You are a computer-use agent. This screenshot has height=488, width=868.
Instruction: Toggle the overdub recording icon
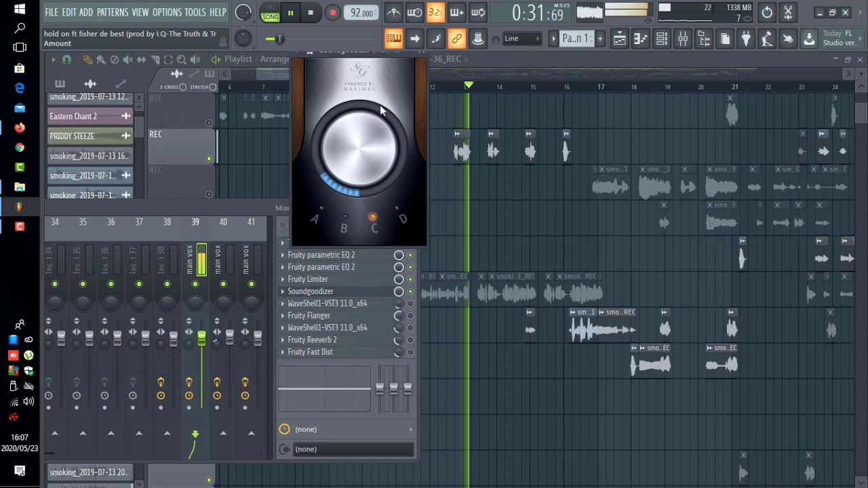[x=456, y=12]
